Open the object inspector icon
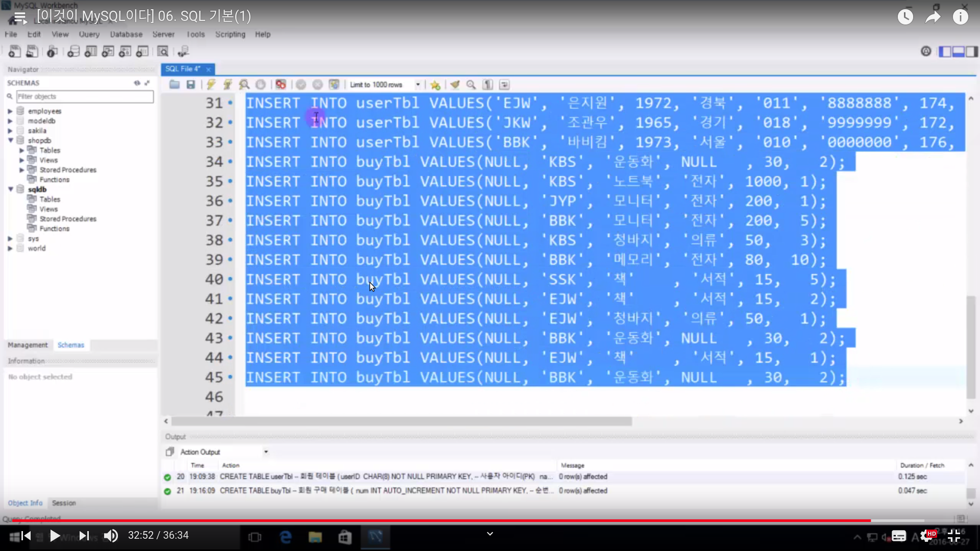The height and width of the screenshot is (551, 980). click(x=52, y=52)
